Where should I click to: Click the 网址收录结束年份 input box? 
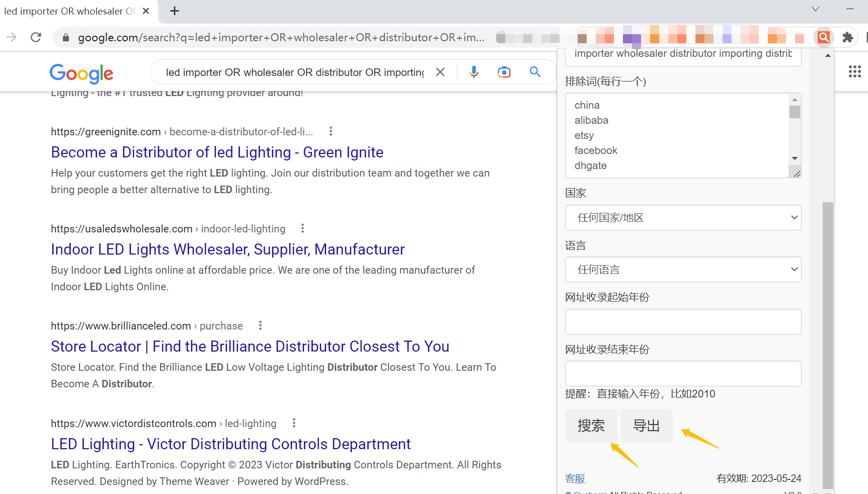point(683,374)
